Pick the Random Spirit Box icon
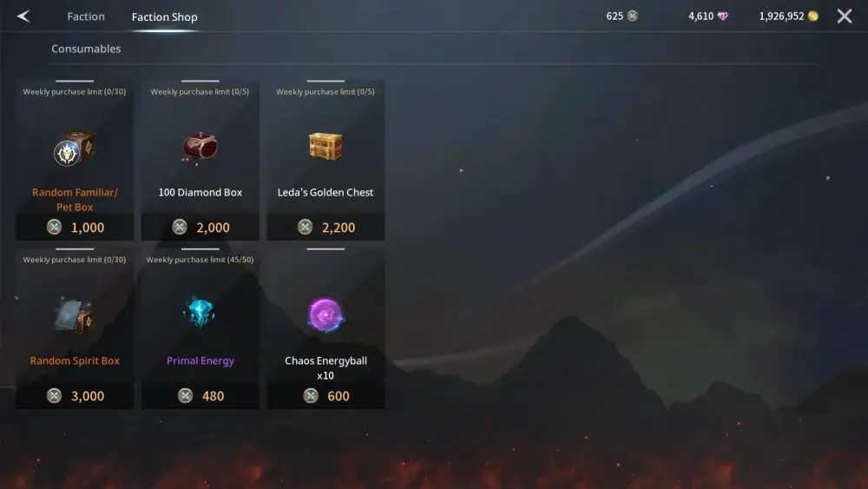 pos(75,315)
